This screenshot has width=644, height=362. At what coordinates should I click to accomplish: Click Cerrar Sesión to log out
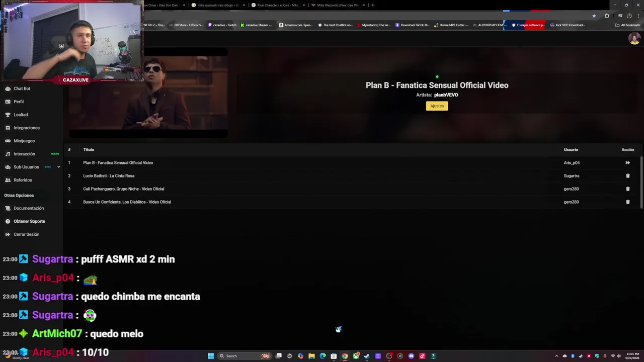[x=26, y=234]
